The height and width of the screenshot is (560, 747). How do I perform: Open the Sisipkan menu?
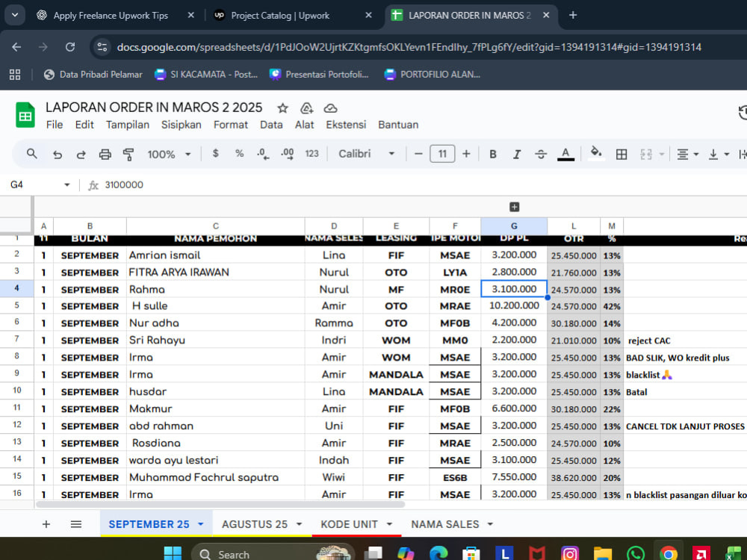[181, 125]
